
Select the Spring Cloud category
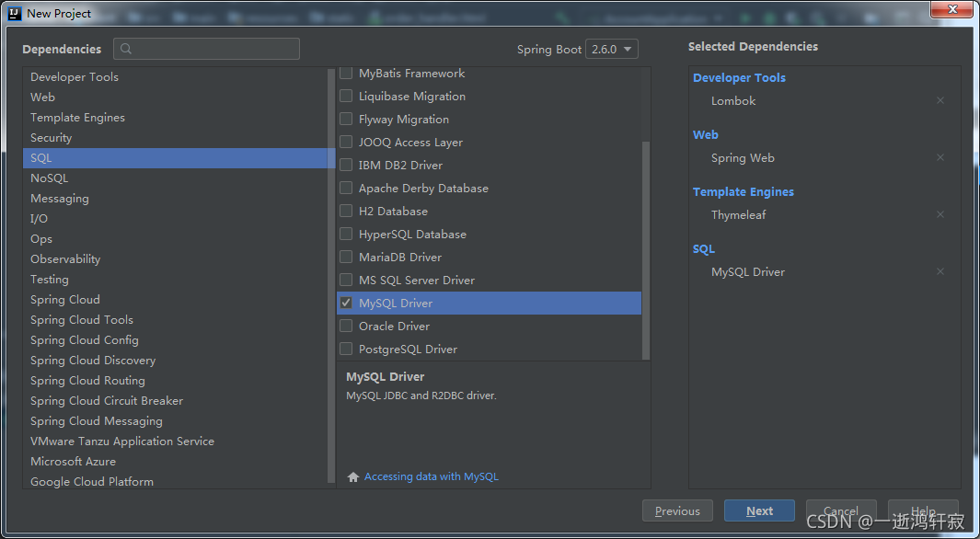click(x=176, y=299)
